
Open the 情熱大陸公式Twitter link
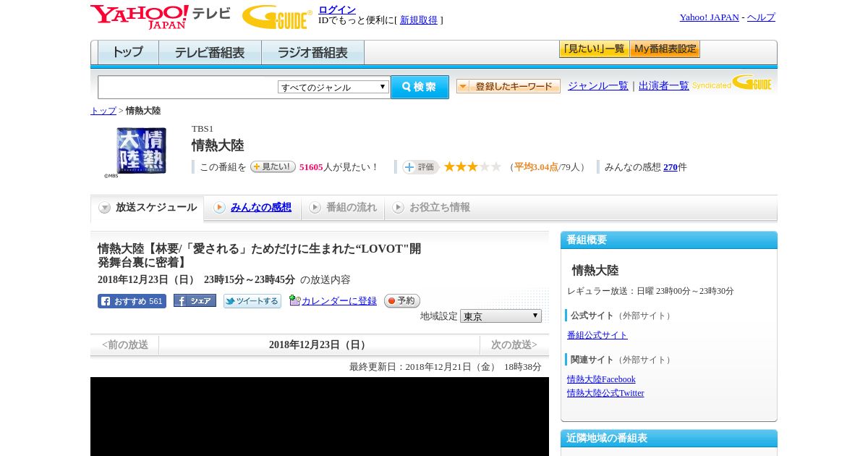[x=605, y=393]
